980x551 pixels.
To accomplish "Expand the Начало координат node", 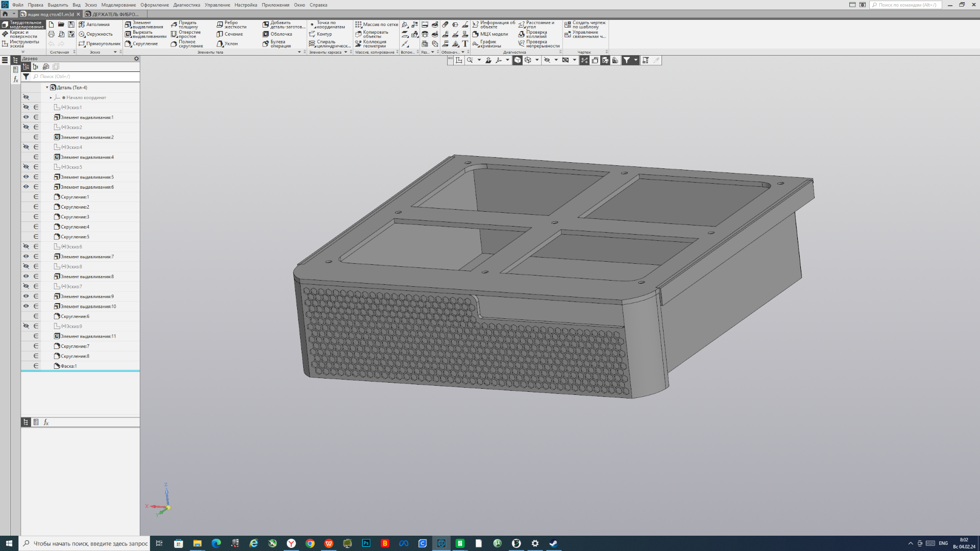I will pos(51,97).
